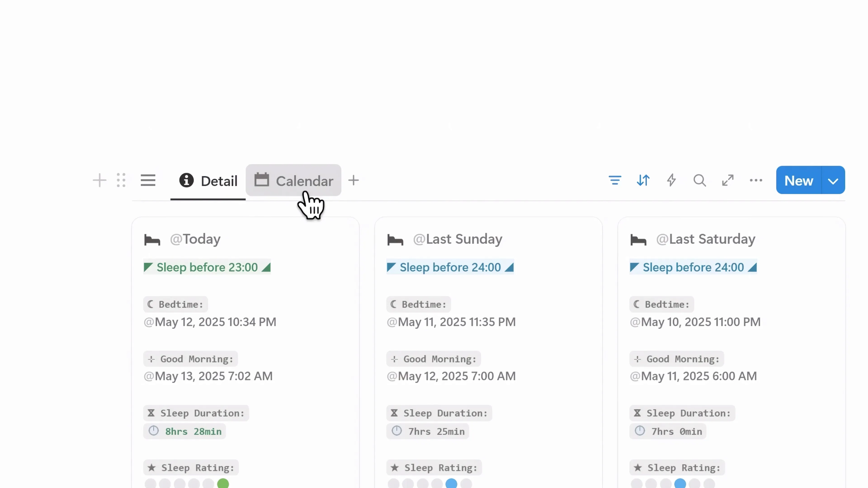Click Sleep Duration label on Last Saturday card

tap(682, 413)
